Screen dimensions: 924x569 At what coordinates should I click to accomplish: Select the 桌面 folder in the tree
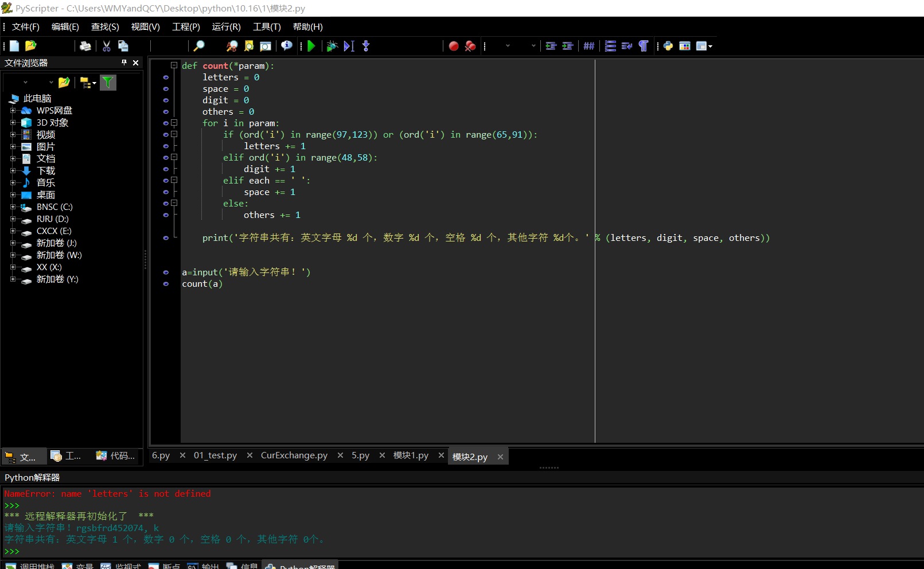(46, 195)
